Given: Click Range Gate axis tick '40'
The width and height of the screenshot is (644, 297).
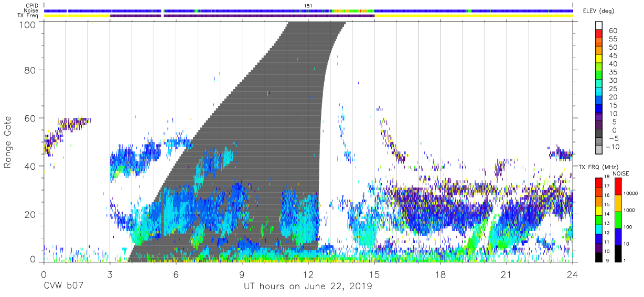Looking at the screenshot, I should (30, 166).
